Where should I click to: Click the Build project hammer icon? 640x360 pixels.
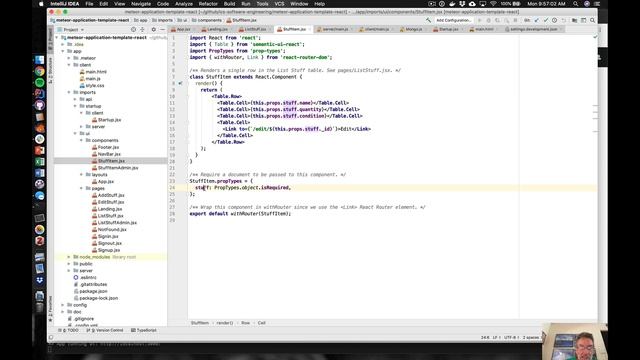click(428, 20)
